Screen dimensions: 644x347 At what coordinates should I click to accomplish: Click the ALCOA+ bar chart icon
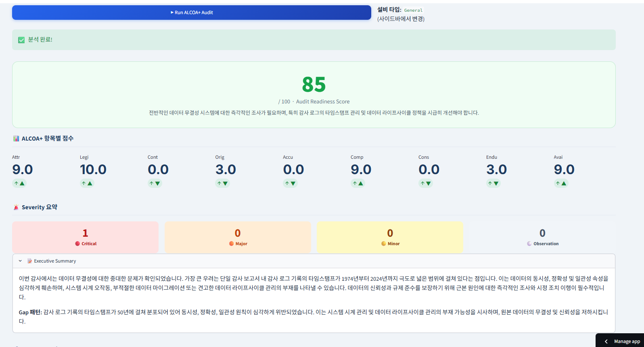click(x=16, y=139)
